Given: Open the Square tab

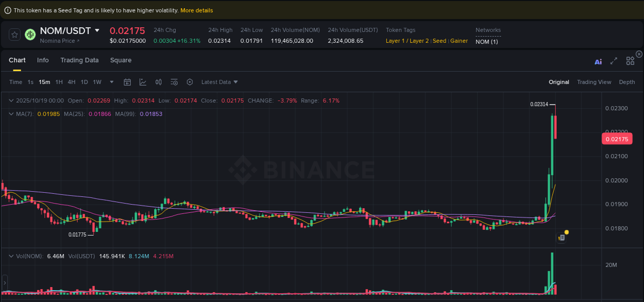Looking at the screenshot, I should [121, 60].
